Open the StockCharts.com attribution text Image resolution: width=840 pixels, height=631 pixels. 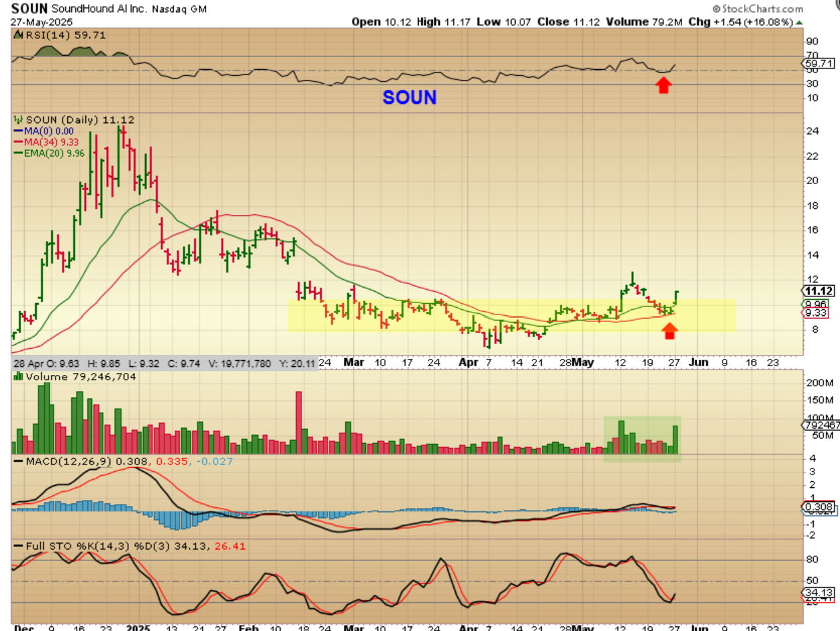pyautogui.click(x=757, y=9)
